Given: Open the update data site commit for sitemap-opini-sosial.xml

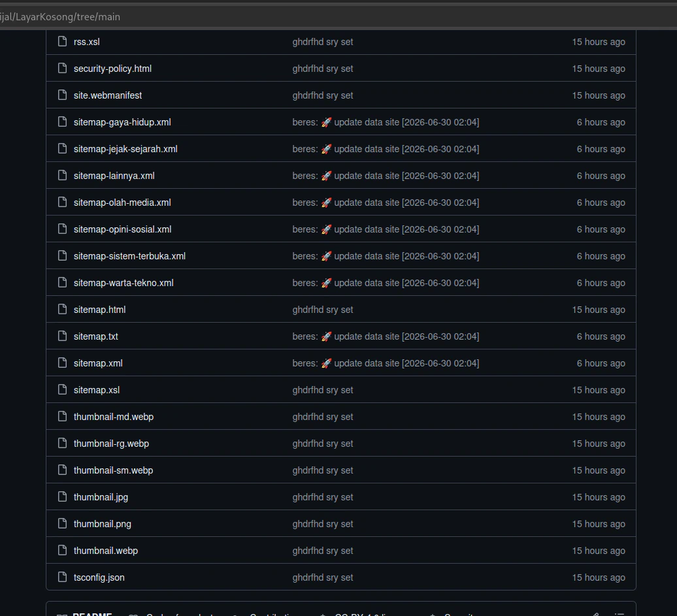Looking at the screenshot, I should pyautogui.click(x=386, y=229).
